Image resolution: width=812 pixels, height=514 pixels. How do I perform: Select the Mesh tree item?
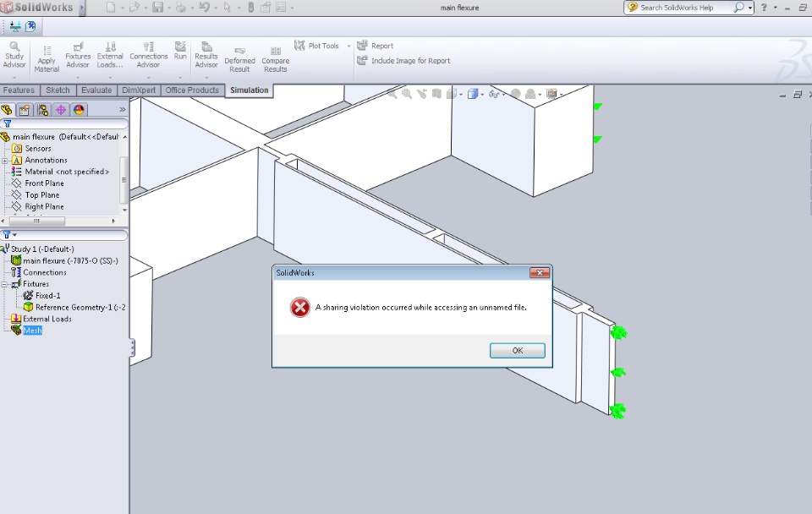(x=32, y=331)
